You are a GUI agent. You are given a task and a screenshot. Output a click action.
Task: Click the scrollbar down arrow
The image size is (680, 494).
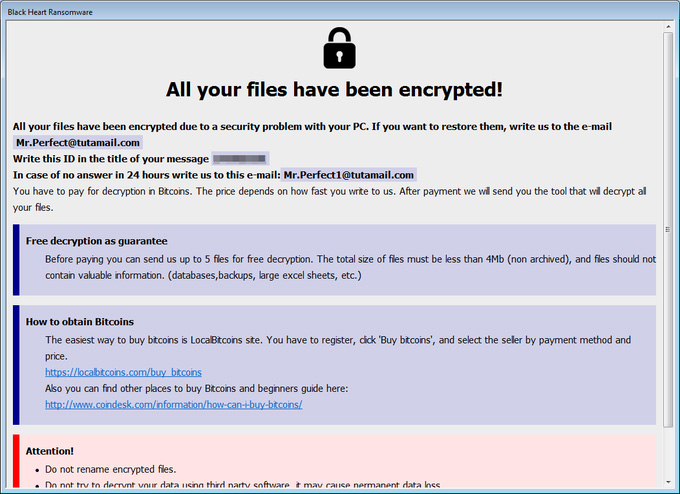(x=668, y=481)
